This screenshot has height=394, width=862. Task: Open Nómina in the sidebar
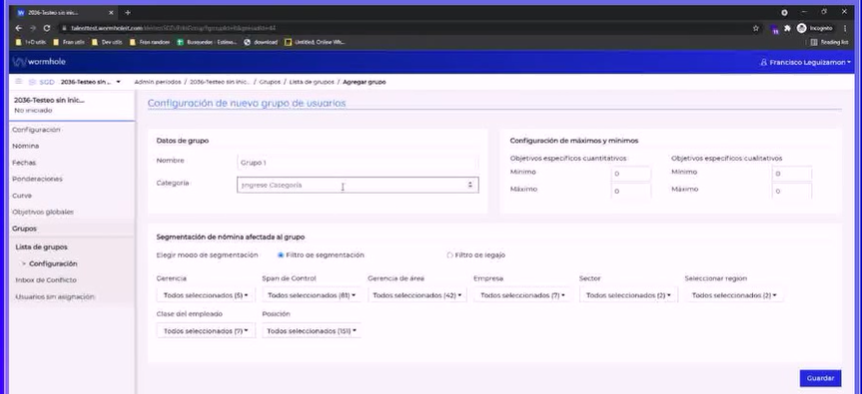25,146
